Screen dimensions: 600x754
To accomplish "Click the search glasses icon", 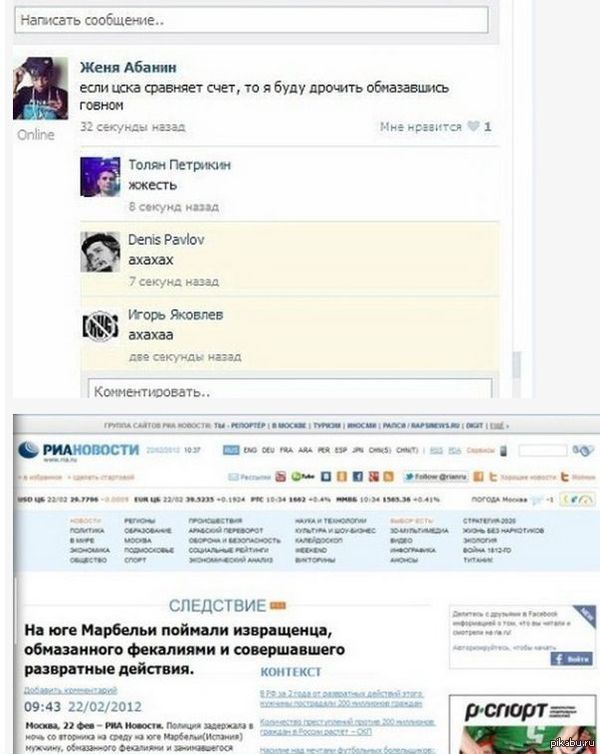I will point(582,451).
